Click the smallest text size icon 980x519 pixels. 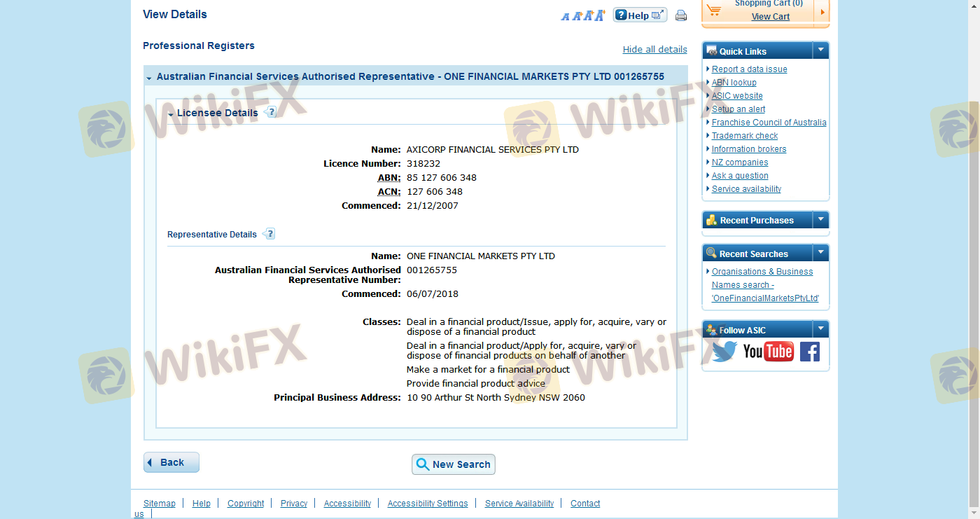click(x=565, y=16)
